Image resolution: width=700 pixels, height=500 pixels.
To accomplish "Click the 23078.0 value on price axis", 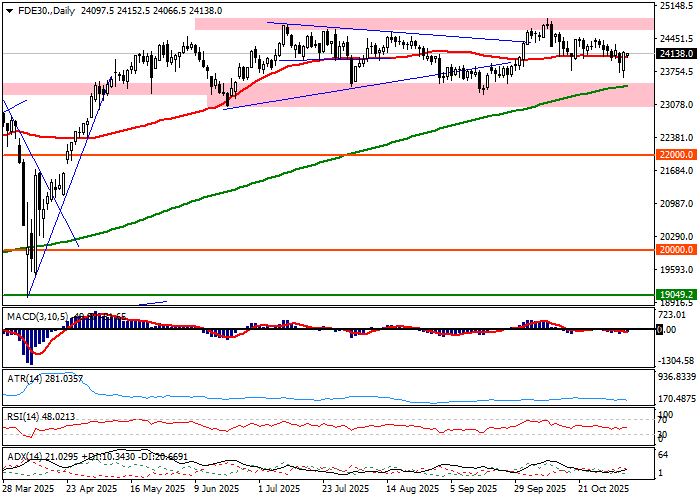I will [677, 104].
